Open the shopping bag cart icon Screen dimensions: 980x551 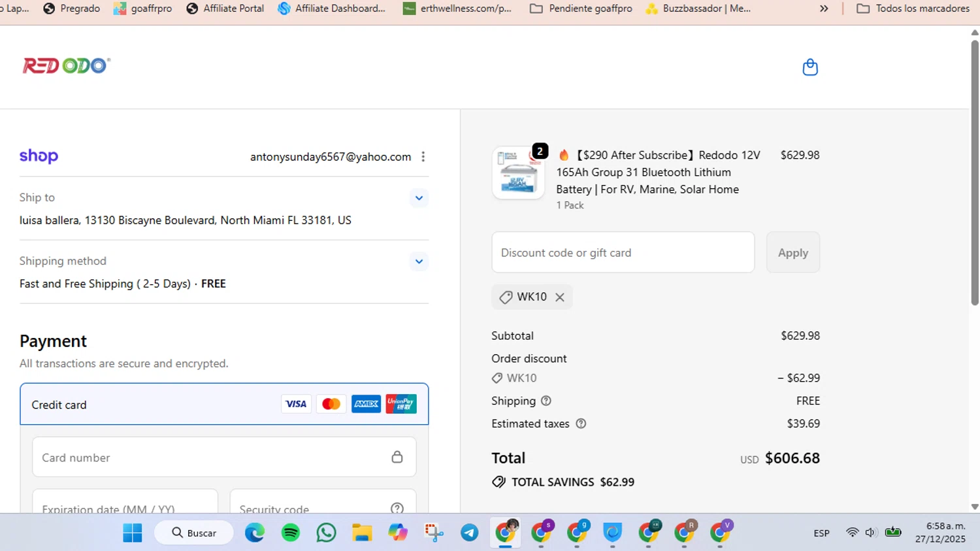tap(810, 67)
